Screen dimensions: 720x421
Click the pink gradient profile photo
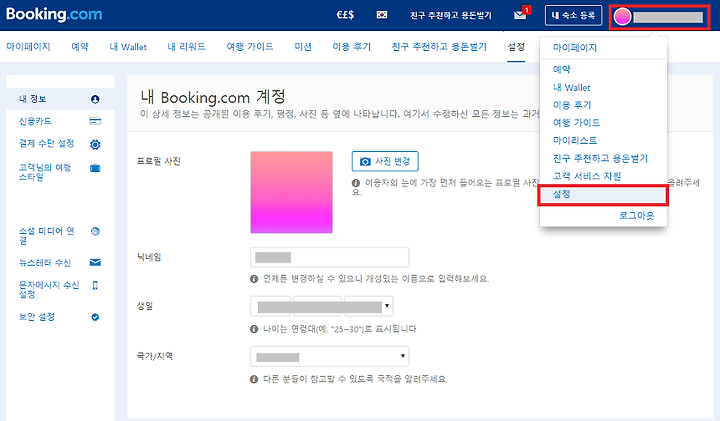click(x=292, y=192)
